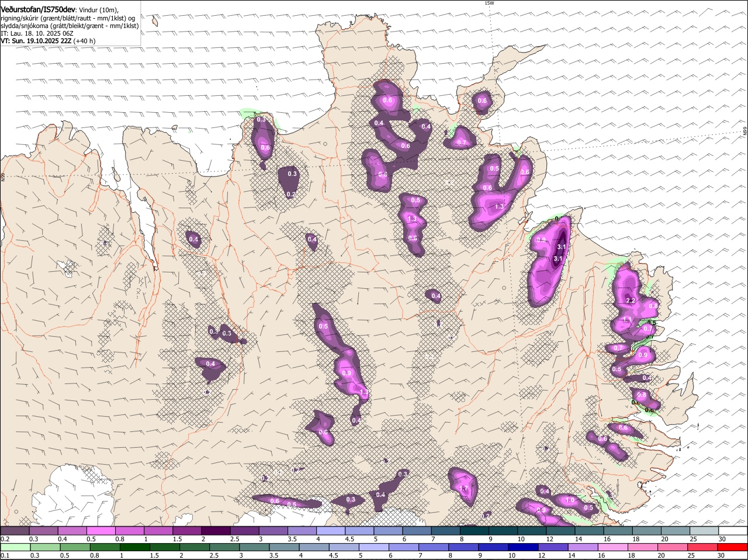748x560 pixels.
Task: Click the '0.1' label on the rain scale
Action: (x=5, y=555)
